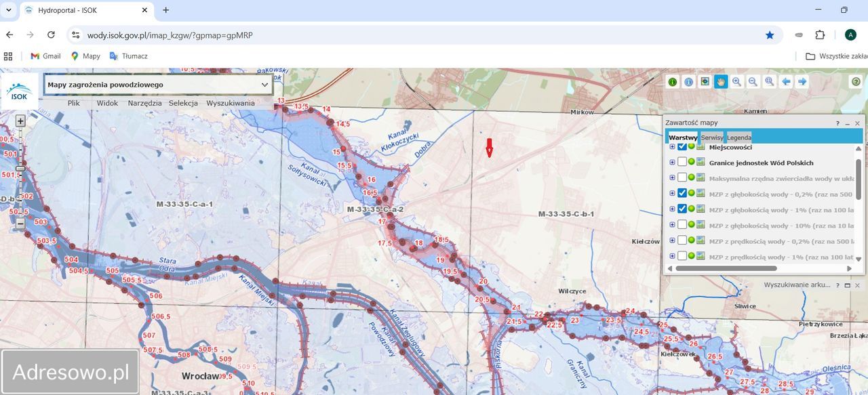This screenshot has height=395, width=868.
Task: Click green status dot of Miejscowości layer
Action: (x=692, y=146)
